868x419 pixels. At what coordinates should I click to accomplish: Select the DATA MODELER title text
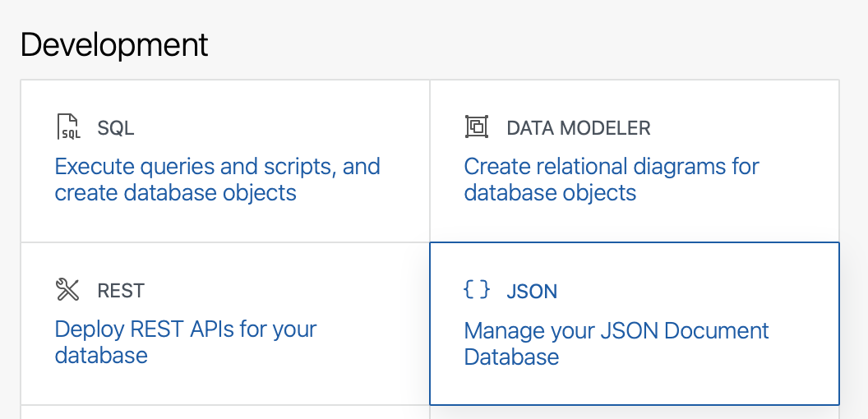[x=579, y=128]
